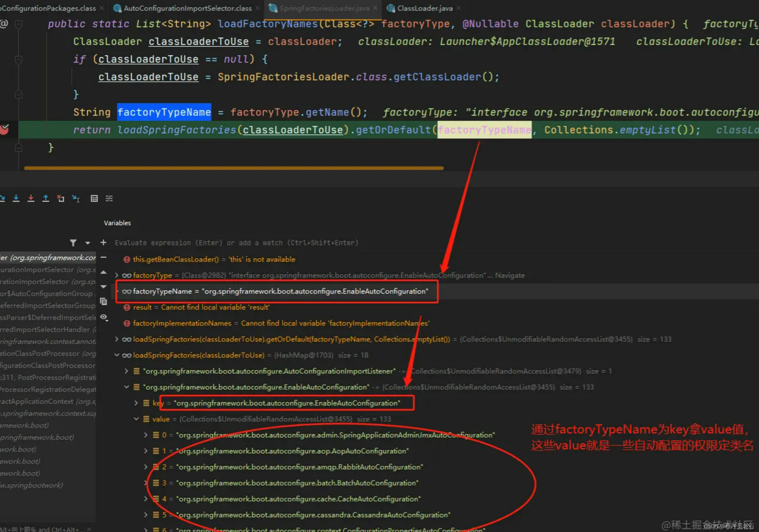Select the AutoConfigurationGroup stack frame
The image size is (759, 532).
coord(48,293)
